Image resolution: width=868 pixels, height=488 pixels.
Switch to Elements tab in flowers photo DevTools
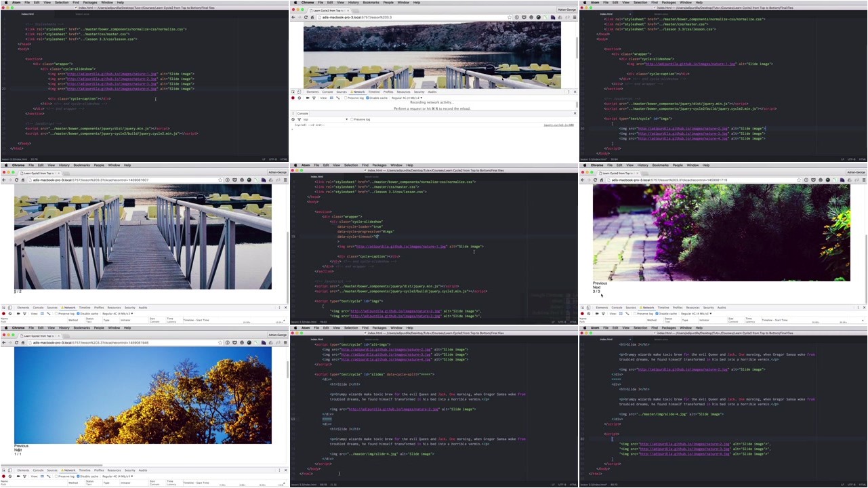click(602, 308)
